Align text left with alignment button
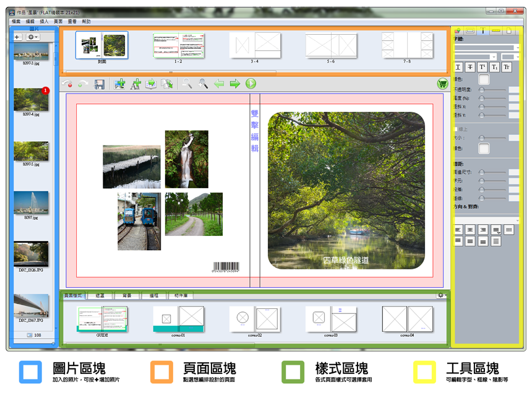 458,230
